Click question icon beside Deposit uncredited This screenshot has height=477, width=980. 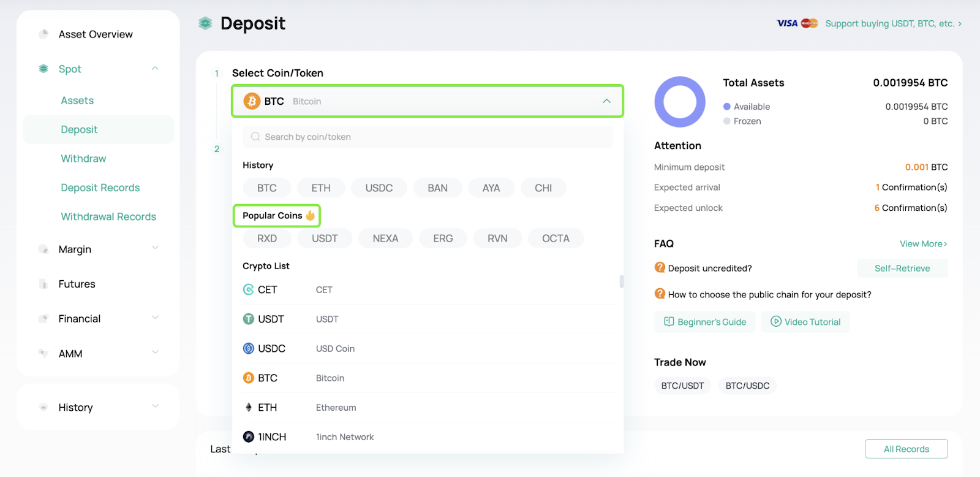coord(660,267)
